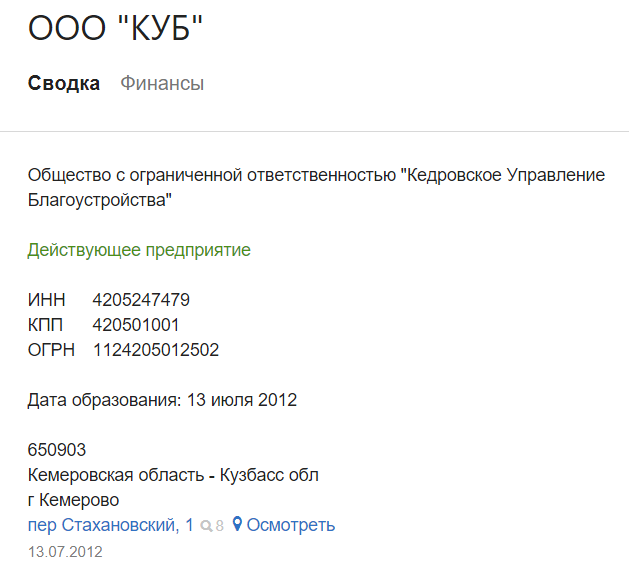
Task: Click the city text г Кемерово
Action: click(73, 500)
